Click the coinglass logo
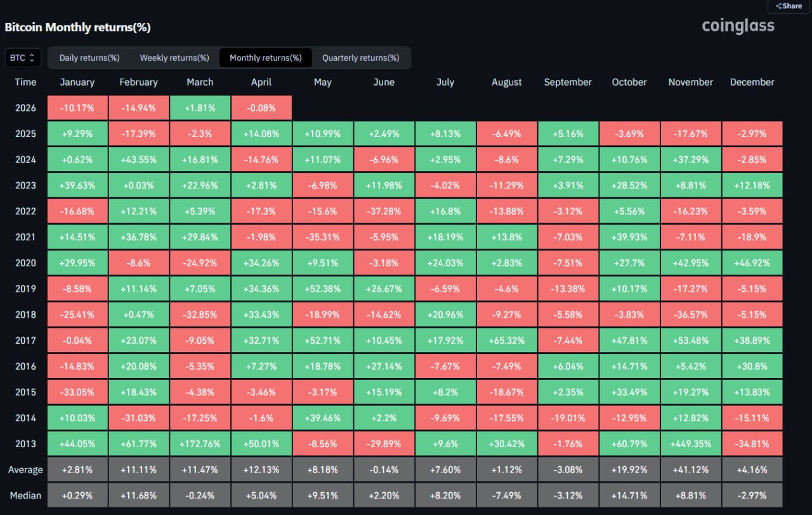The width and height of the screenshot is (812, 515). 738,26
